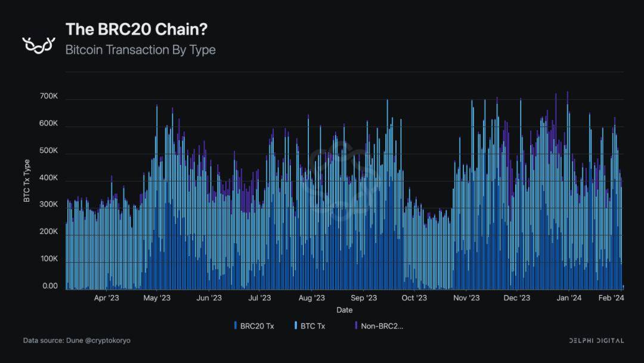Toggle the BRC20 Tx legend entry
The image size is (644, 363).
(x=254, y=326)
